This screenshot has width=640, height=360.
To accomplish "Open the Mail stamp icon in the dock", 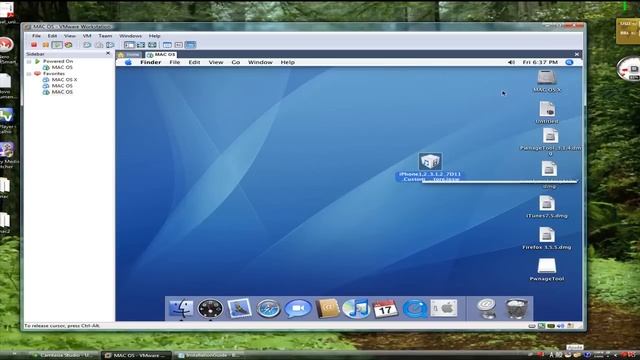I will click(x=240, y=309).
